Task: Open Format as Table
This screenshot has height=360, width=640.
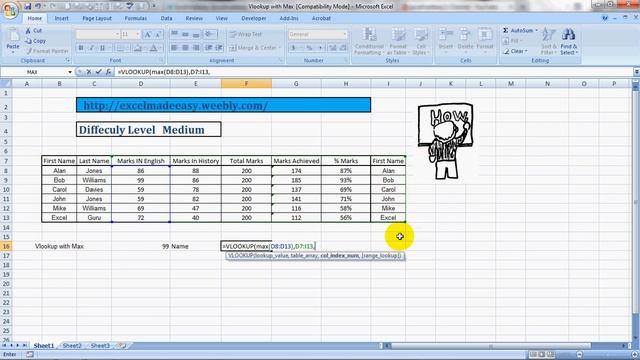Action: 398,41
